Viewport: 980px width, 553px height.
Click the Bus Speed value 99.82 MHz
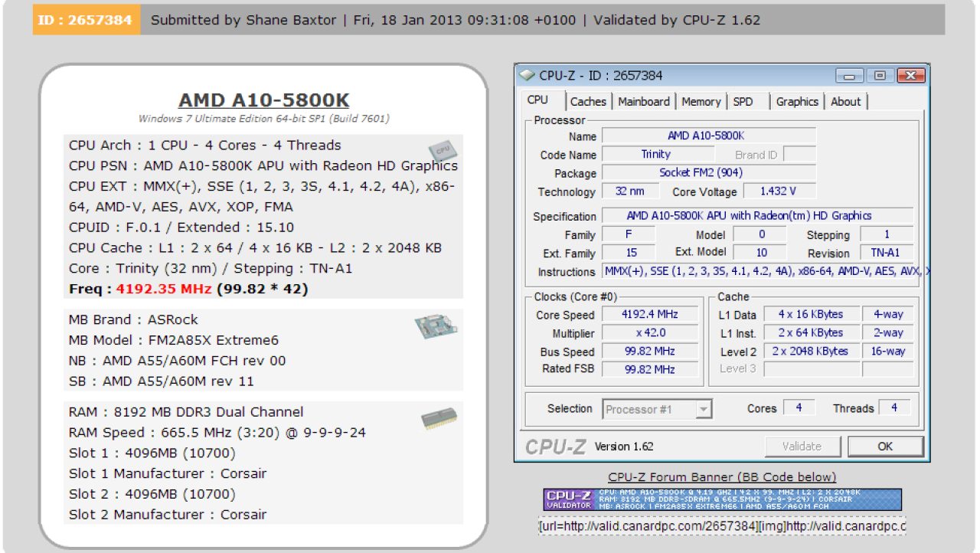pyautogui.click(x=650, y=351)
